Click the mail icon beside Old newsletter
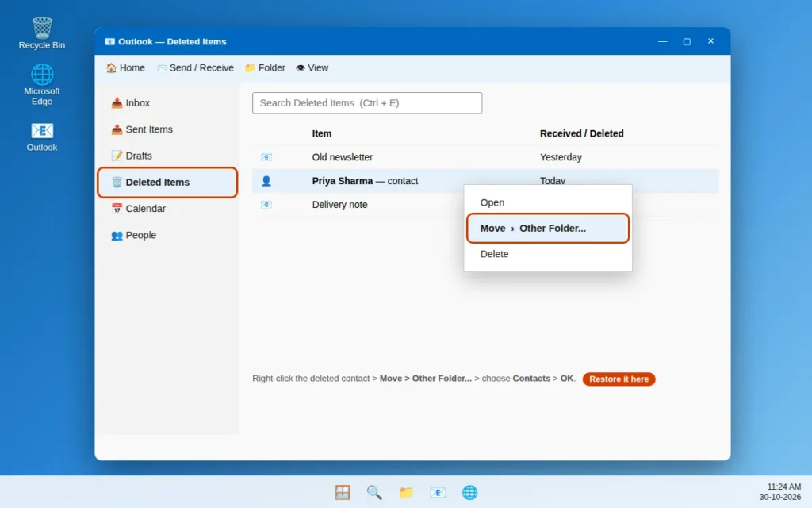812x508 pixels. (x=266, y=157)
